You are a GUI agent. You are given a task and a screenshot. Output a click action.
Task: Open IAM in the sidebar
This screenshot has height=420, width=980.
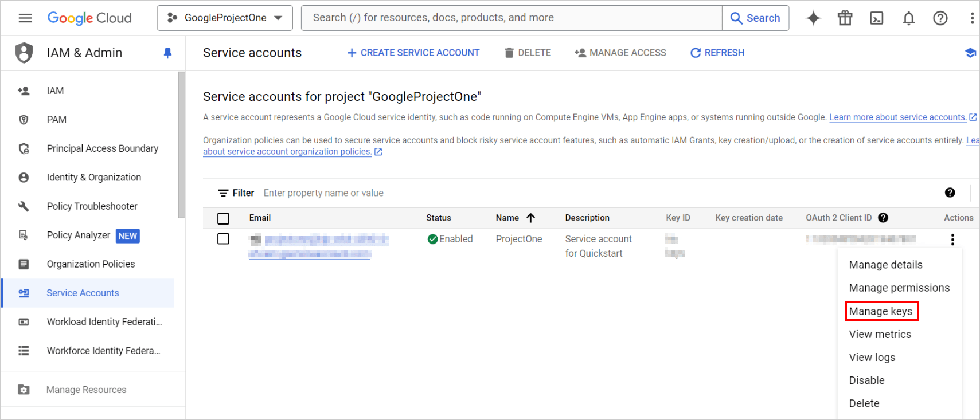coord(55,91)
